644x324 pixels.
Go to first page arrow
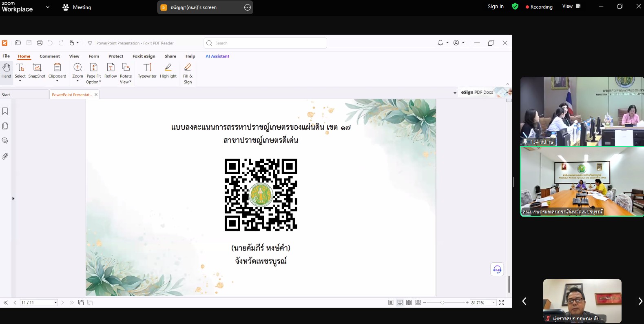[6, 302]
